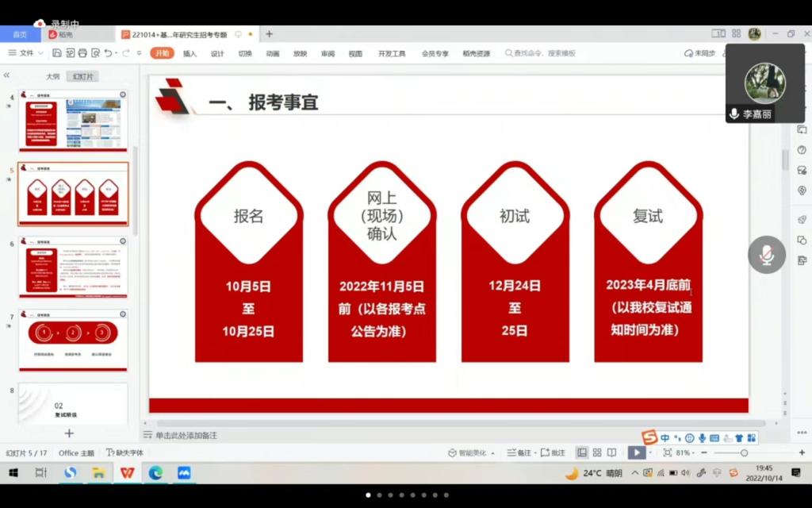Click the 缺失字体 missing fonts button

[x=125, y=452]
